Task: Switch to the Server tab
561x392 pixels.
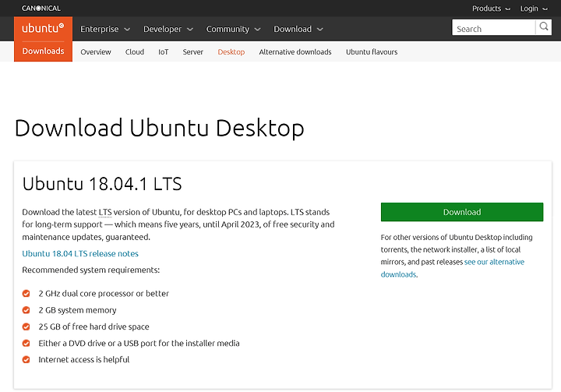Action: click(193, 52)
